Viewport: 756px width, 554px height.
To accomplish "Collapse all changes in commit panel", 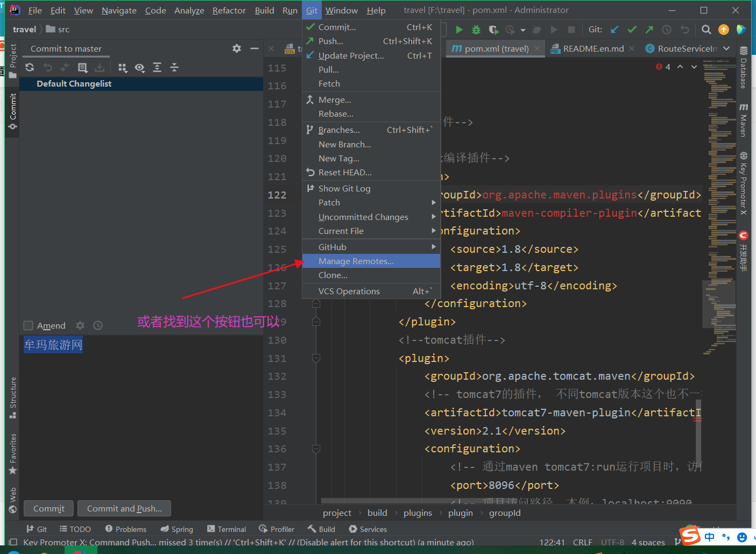I will click(174, 67).
